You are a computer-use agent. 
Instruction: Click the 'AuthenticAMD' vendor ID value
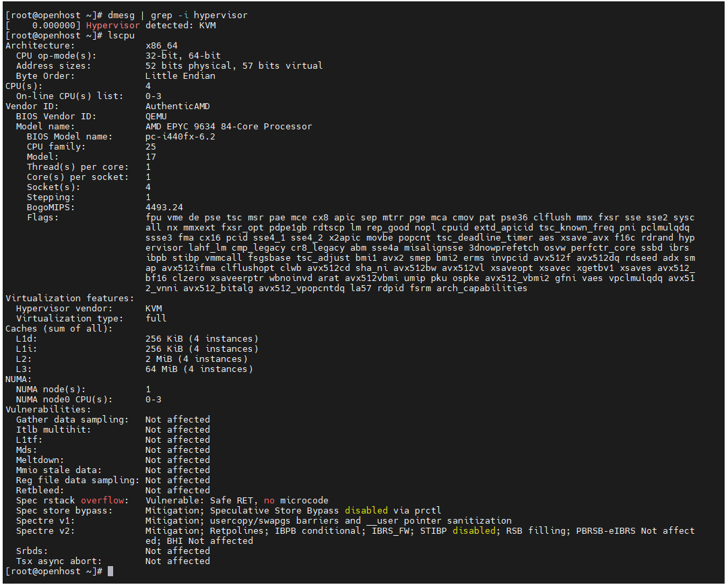[178, 106]
